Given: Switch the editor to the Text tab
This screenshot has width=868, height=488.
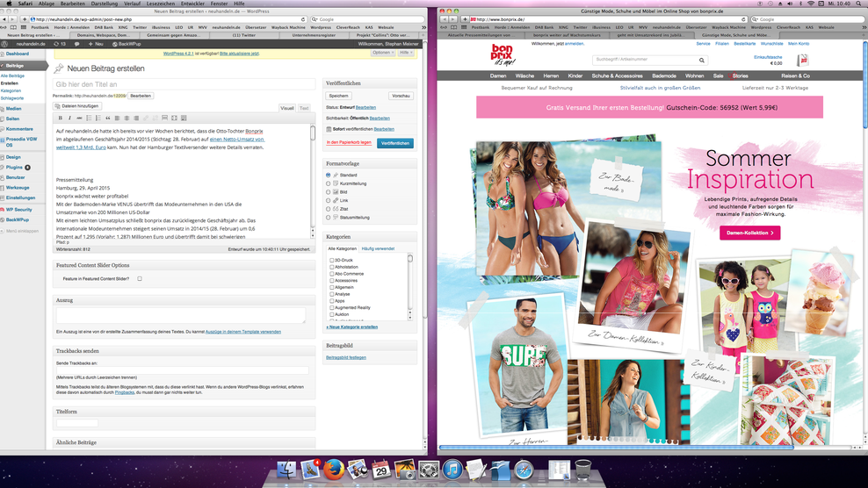Looking at the screenshot, I should point(304,109).
